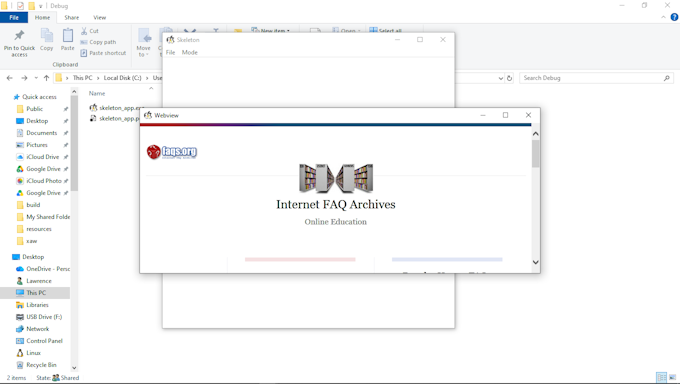This screenshot has height=384, width=680.
Task: Open Mode menu in Skeleton window
Action: click(190, 52)
